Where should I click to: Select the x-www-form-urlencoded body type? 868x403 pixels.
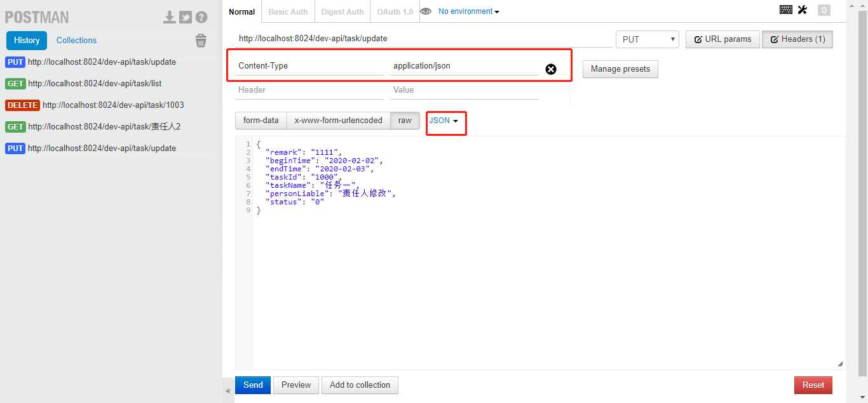[338, 120]
